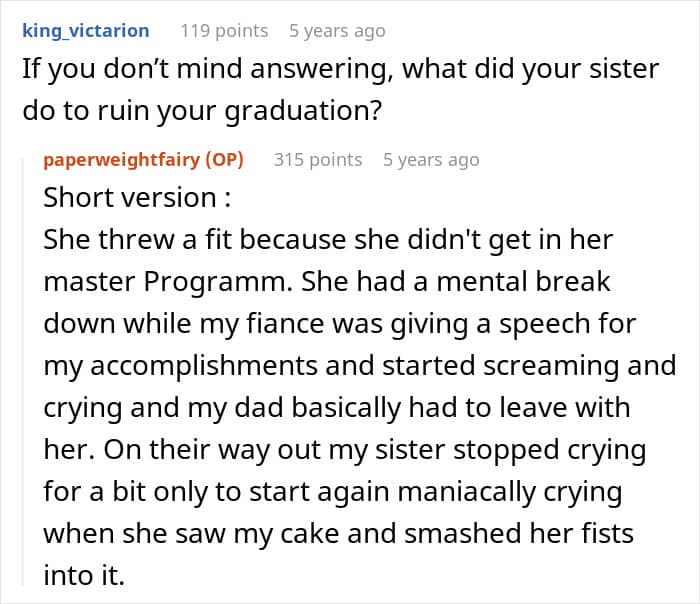Click paperweightfairy's '5 years ago' timestamp
Screen dimensions: 700x604
tap(431, 160)
